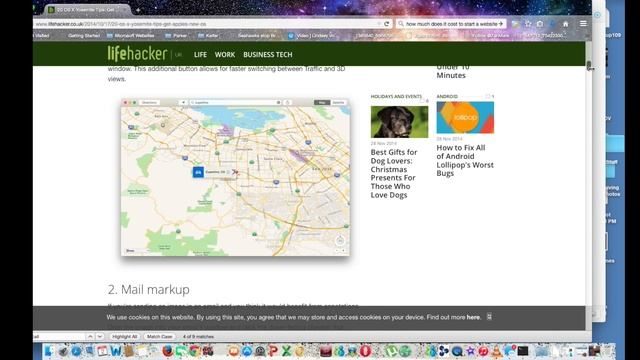
Task: Click the '2. Mail markup' heading
Action: (149, 289)
